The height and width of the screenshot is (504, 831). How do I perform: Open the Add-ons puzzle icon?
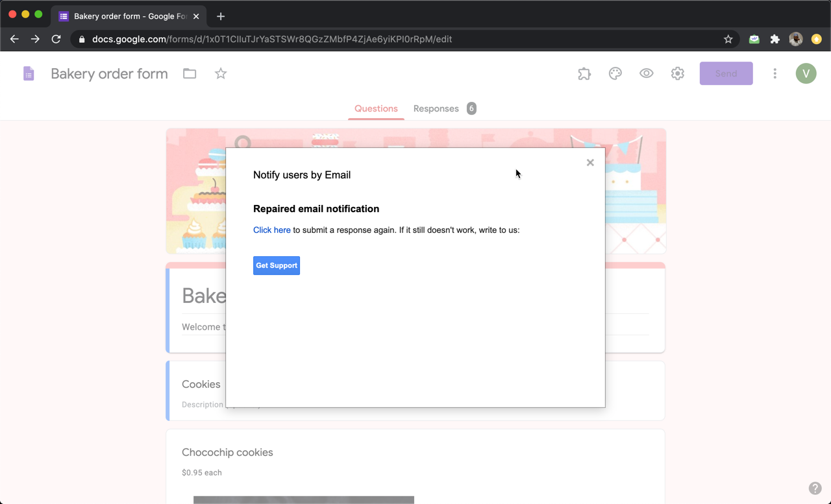(x=584, y=73)
